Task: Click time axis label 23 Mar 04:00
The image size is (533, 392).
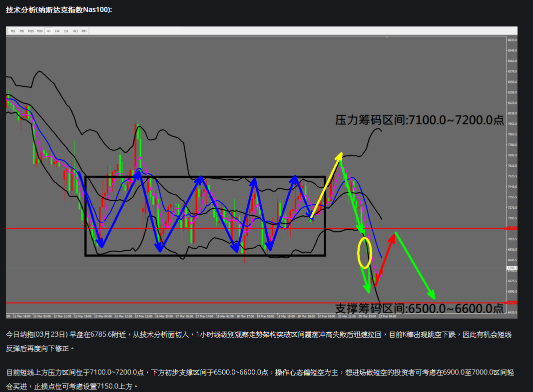Action: pyautogui.click(x=388, y=316)
